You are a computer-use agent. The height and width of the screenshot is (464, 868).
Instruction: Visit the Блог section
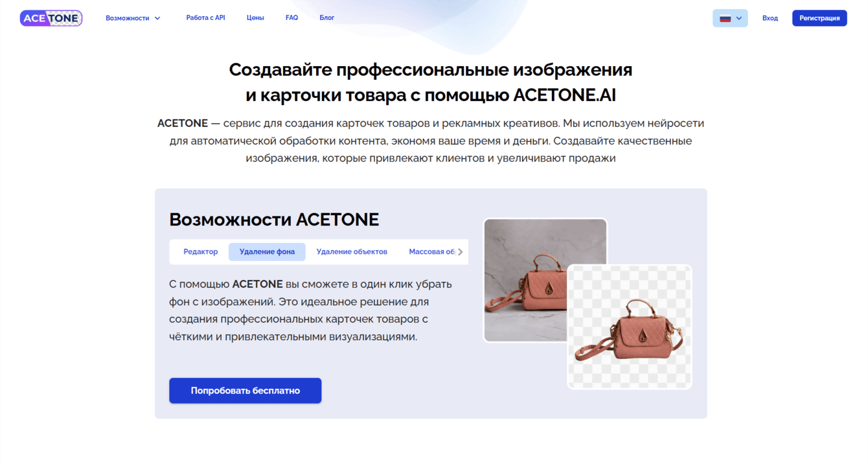(x=327, y=18)
